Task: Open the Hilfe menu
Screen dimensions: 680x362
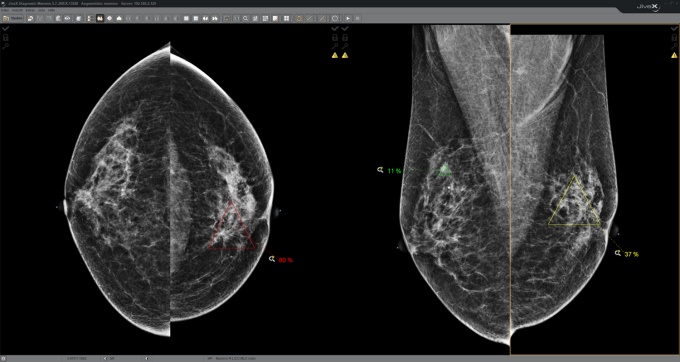Action: 51,10
